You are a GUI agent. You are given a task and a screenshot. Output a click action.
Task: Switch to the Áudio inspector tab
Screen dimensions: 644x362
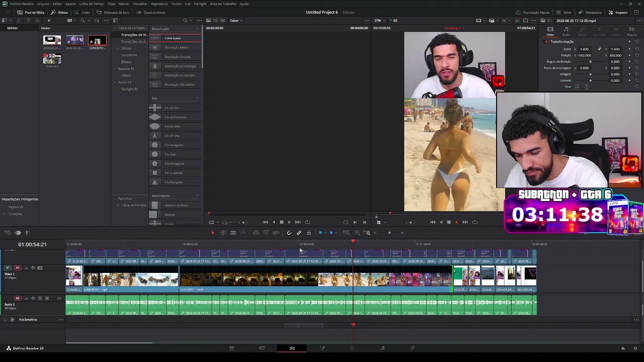pos(566,31)
